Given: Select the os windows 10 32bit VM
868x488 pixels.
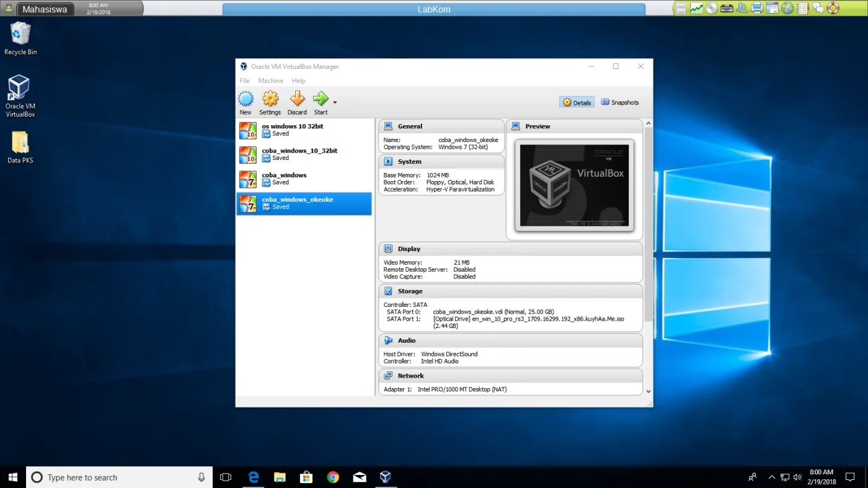Looking at the screenshot, I should point(304,130).
